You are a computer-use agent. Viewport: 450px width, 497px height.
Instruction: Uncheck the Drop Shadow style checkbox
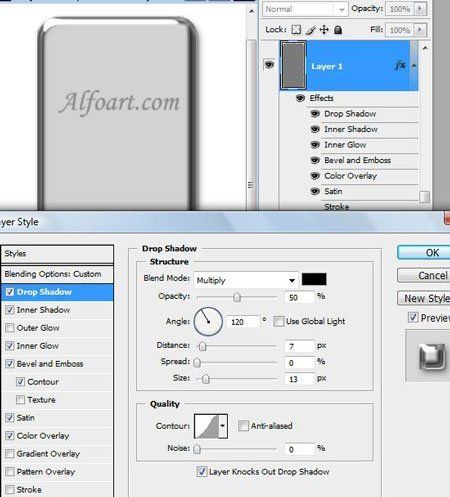[x=10, y=292]
